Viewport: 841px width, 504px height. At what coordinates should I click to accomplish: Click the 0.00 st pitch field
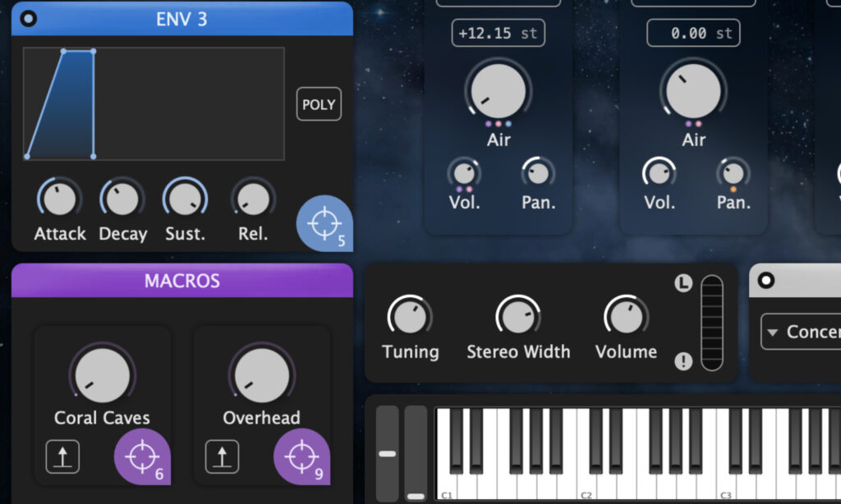pos(693,33)
